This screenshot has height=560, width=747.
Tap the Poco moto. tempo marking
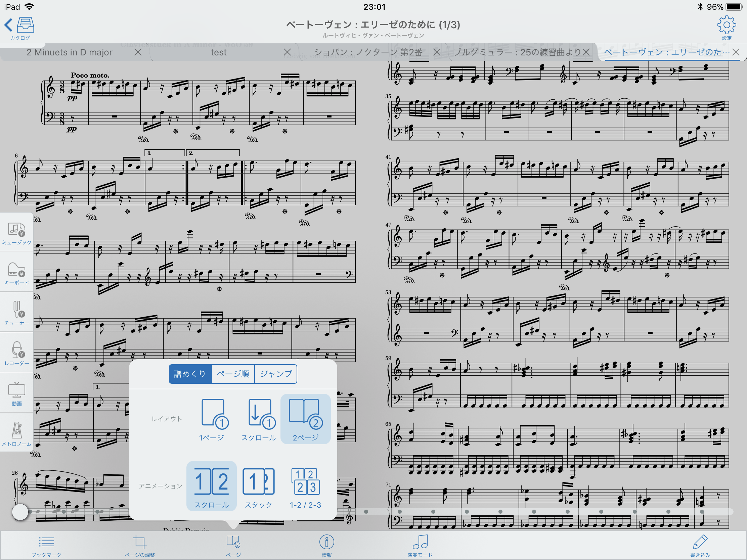click(90, 75)
